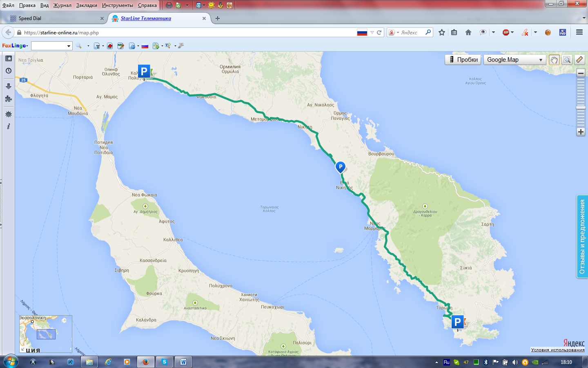Open the Закладки menu
The height and width of the screenshot is (368, 588).
pos(87,5)
